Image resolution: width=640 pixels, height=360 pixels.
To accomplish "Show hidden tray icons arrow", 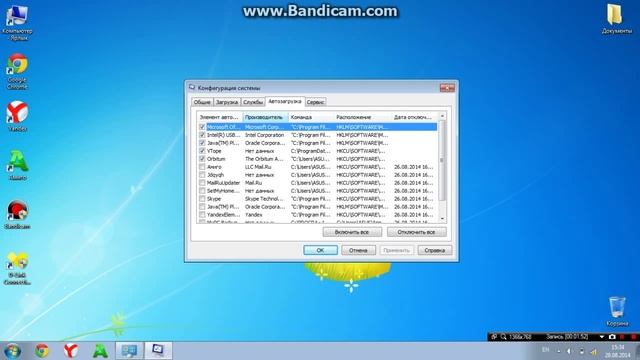I will (x=558, y=351).
